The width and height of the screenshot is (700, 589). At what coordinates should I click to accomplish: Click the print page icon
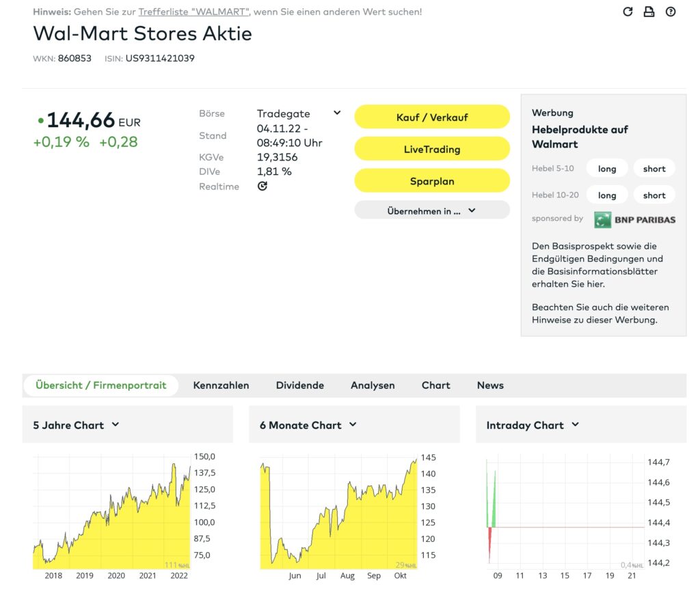click(x=649, y=12)
